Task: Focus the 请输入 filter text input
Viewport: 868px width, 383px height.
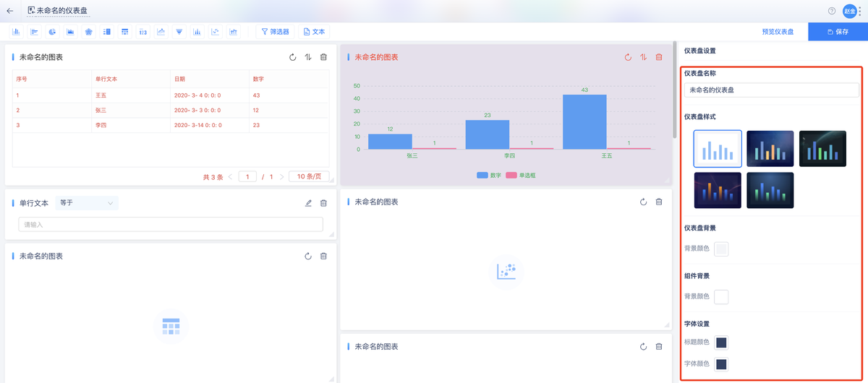Action: tap(171, 225)
